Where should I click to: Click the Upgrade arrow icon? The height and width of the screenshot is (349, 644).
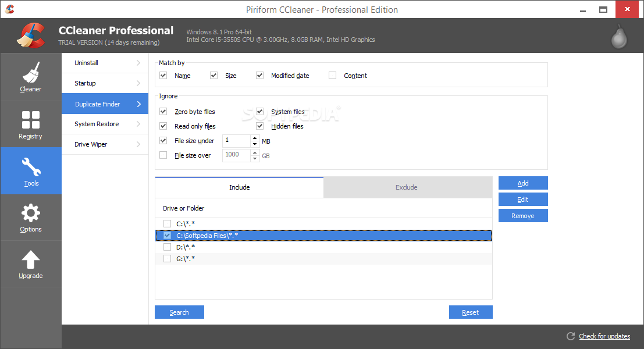[31, 259]
